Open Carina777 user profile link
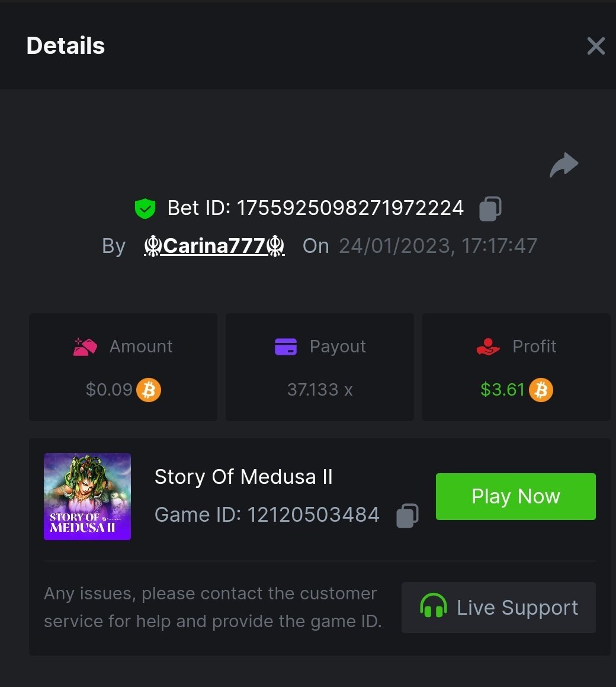 tap(214, 246)
